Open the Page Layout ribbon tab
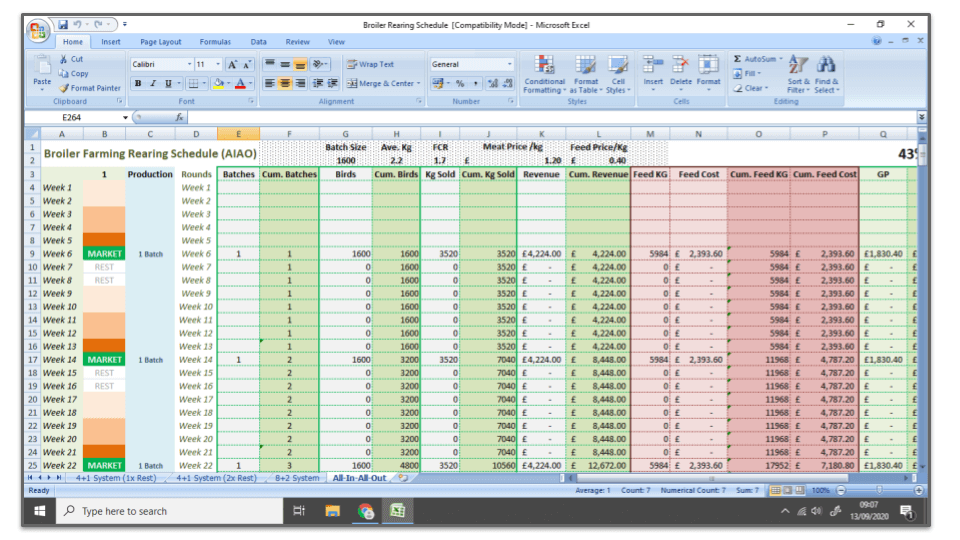This screenshot has width=960, height=540. [160, 42]
